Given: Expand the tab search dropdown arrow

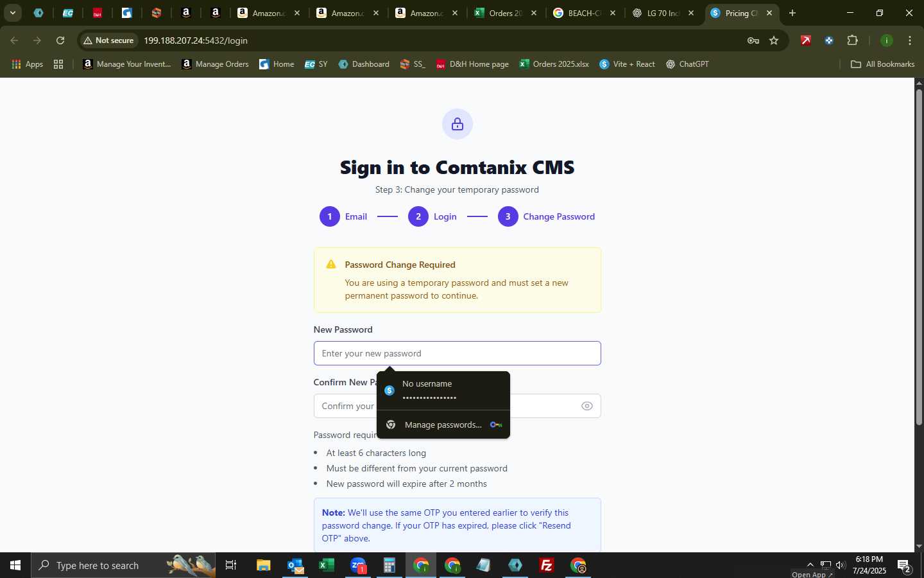Looking at the screenshot, I should click(x=12, y=13).
